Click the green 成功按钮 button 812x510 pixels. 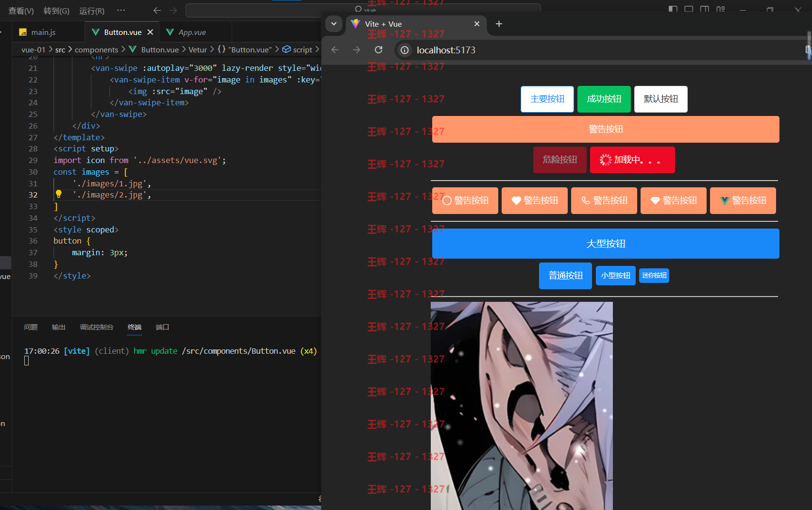(x=604, y=99)
